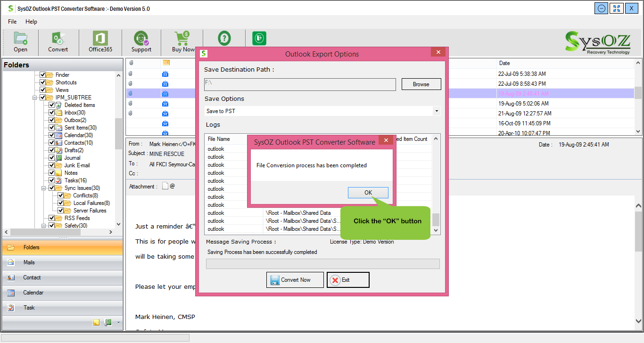Collapse the Sync Issues(30) node
The height and width of the screenshot is (343, 644).
click(x=44, y=188)
